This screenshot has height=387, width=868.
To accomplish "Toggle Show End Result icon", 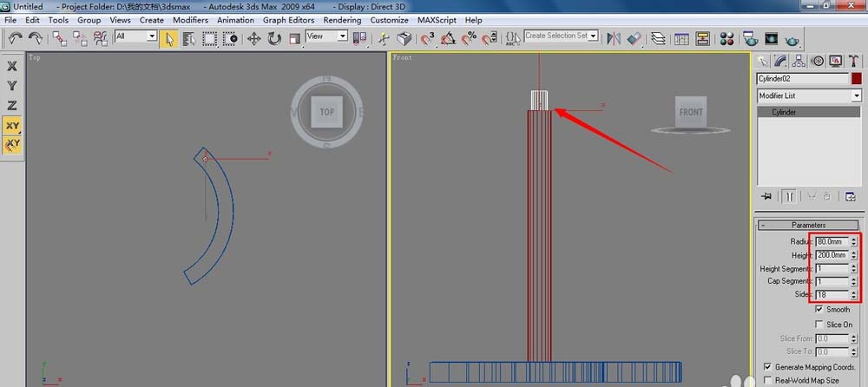I will 789,197.
